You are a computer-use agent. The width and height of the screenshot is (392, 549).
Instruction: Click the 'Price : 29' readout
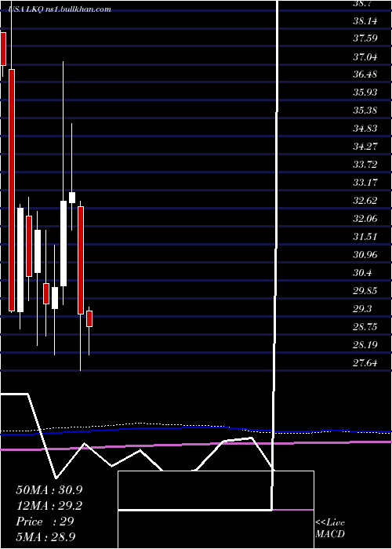45,522
